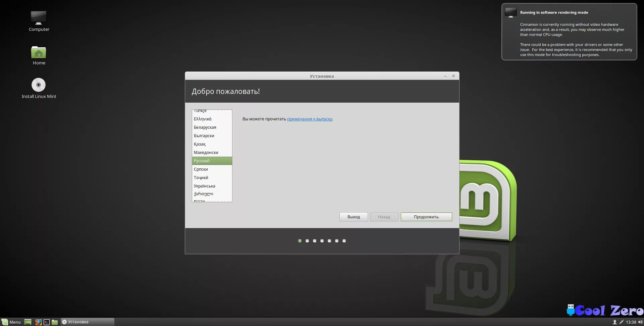The height and width of the screenshot is (326, 644).
Task: Open the Mint Menu in the panel
Action: (11, 322)
